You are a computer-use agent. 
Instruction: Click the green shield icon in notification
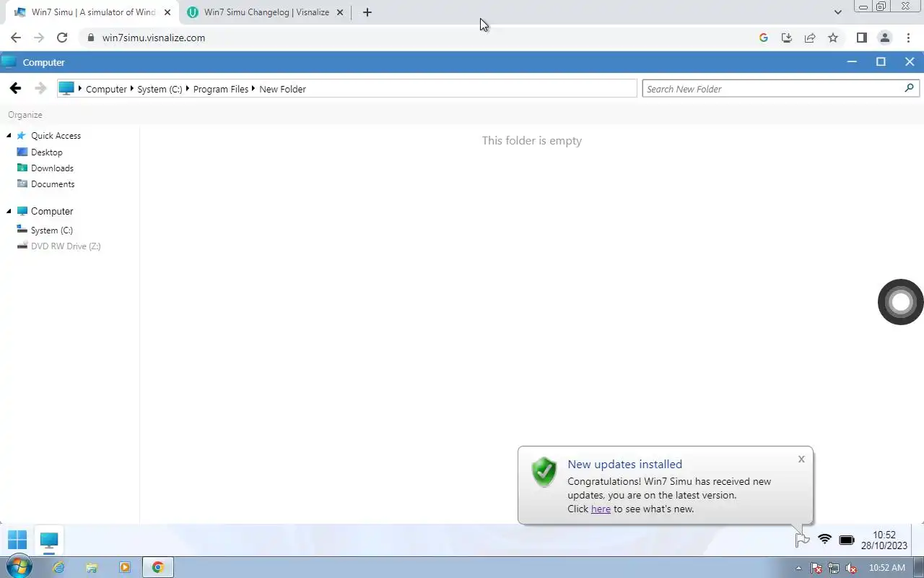tap(544, 472)
